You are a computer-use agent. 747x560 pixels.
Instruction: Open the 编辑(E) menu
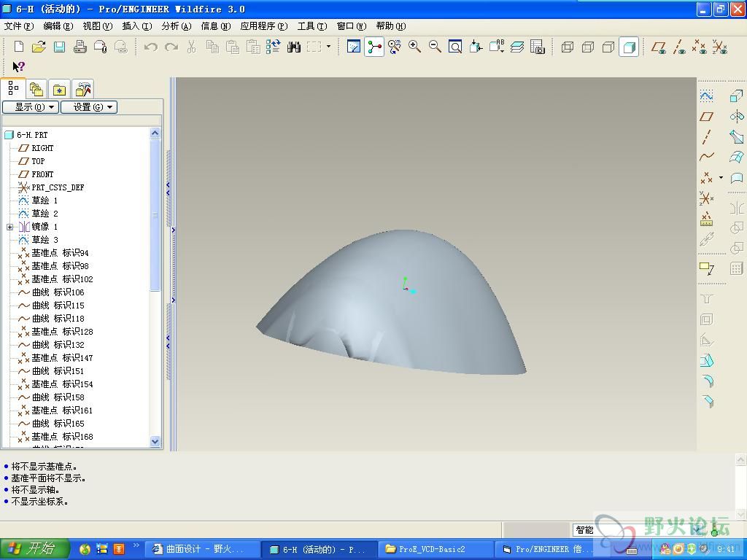58,26
